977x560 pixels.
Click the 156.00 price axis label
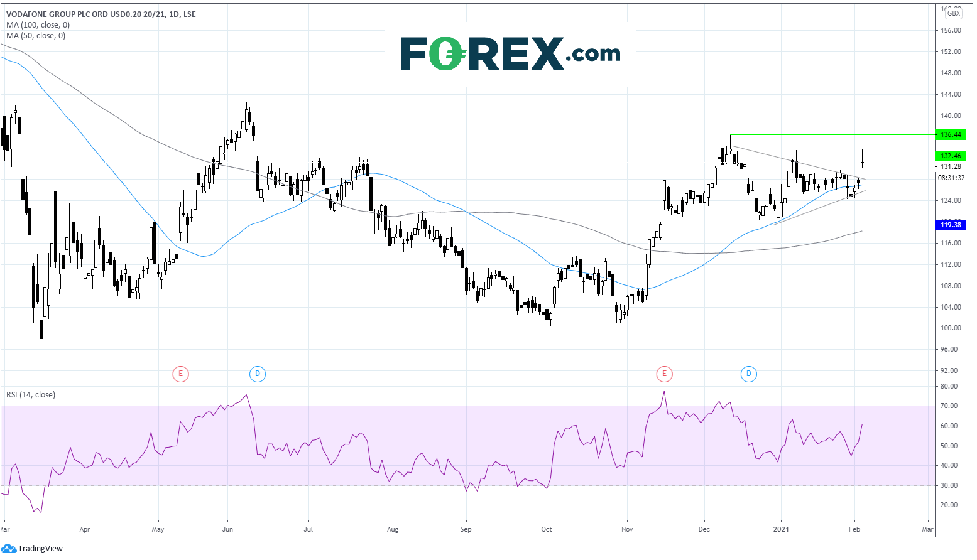point(951,30)
